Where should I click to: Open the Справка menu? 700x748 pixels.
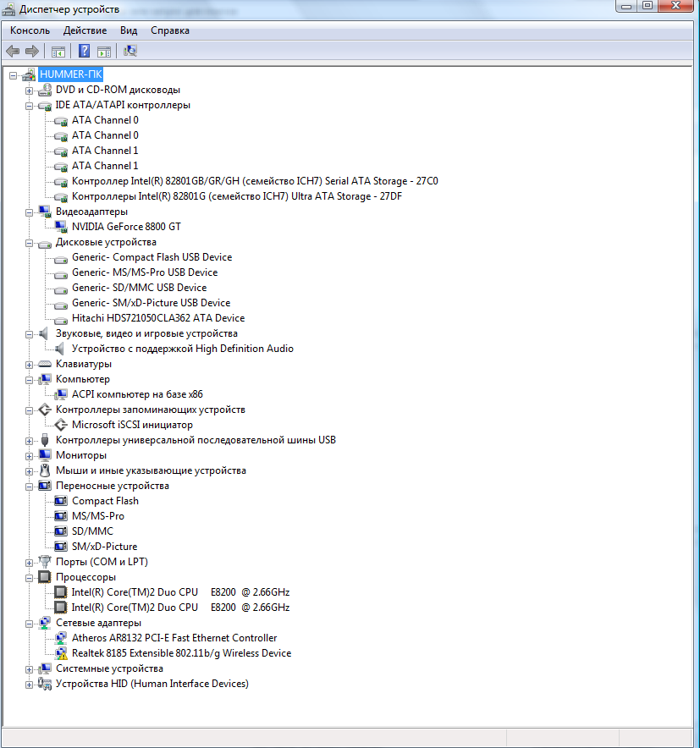[170, 30]
